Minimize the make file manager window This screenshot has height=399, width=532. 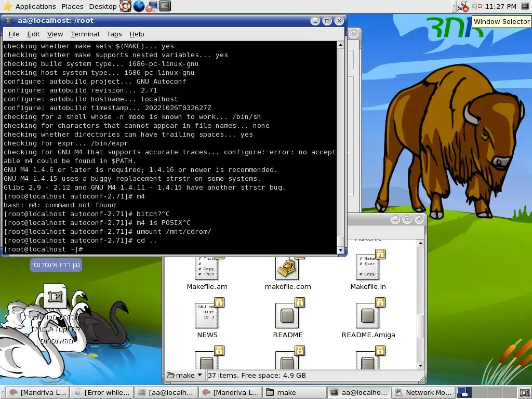pyautogui.click(x=395, y=219)
